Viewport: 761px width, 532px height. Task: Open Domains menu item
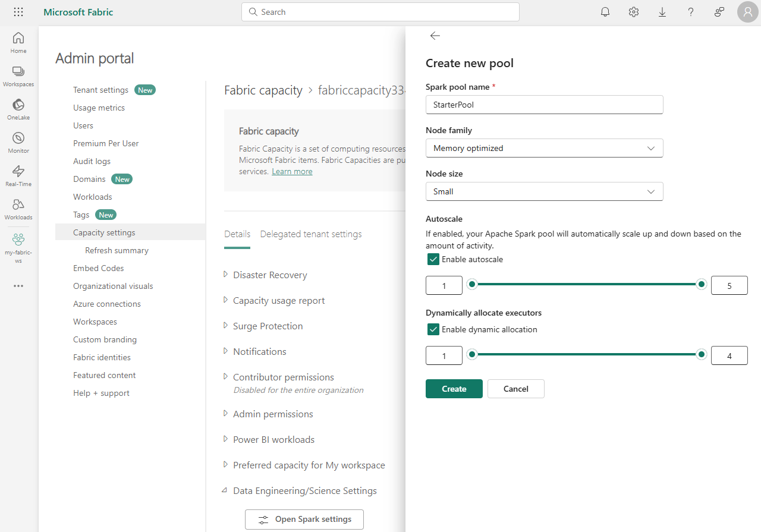[x=89, y=179]
